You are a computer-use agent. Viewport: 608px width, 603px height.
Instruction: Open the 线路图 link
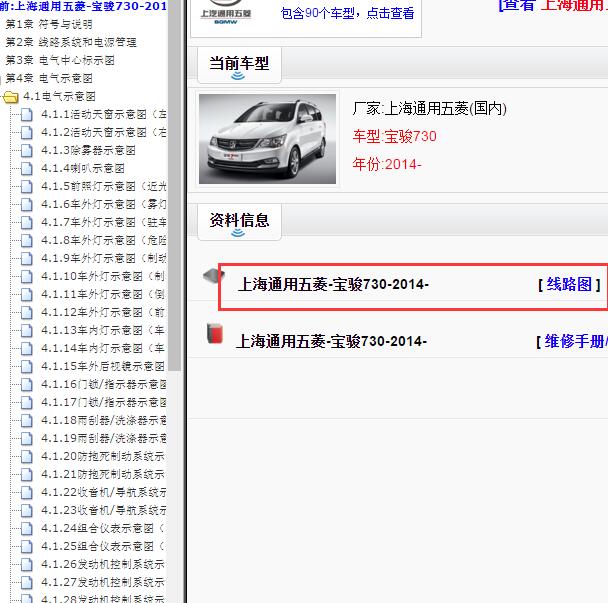click(x=569, y=285)
